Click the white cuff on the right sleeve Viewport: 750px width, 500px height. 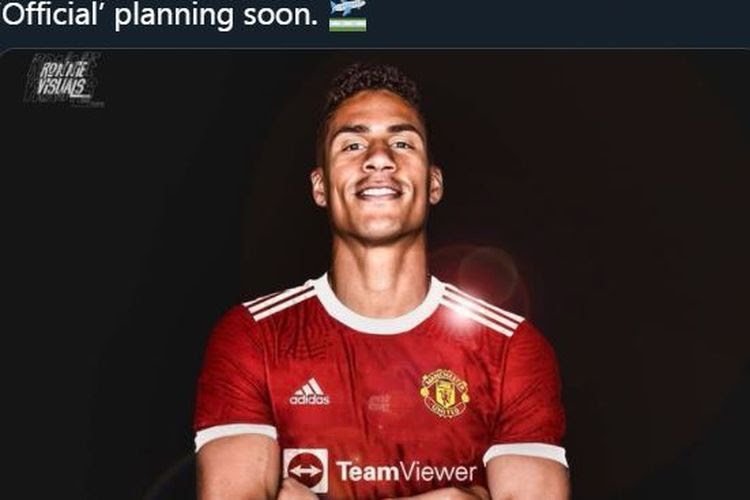point(525,454)
